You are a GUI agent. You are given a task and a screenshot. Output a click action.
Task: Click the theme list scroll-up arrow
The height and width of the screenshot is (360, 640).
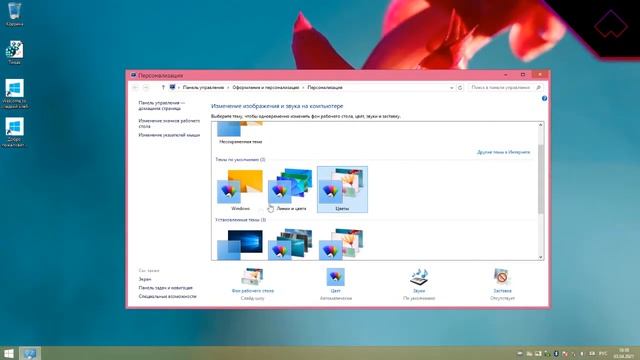(541, 125)
